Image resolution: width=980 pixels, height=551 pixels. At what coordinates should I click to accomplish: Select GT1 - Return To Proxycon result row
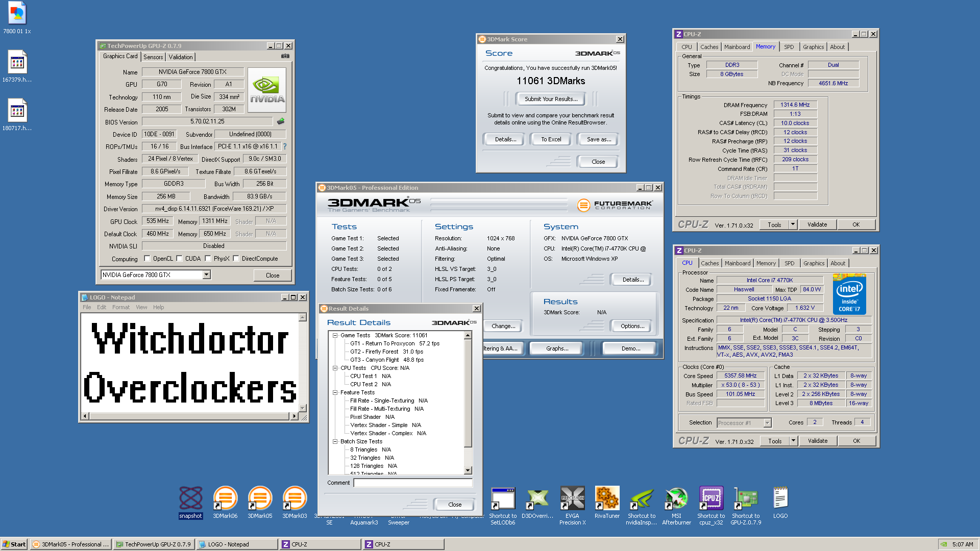pos(395,344)
